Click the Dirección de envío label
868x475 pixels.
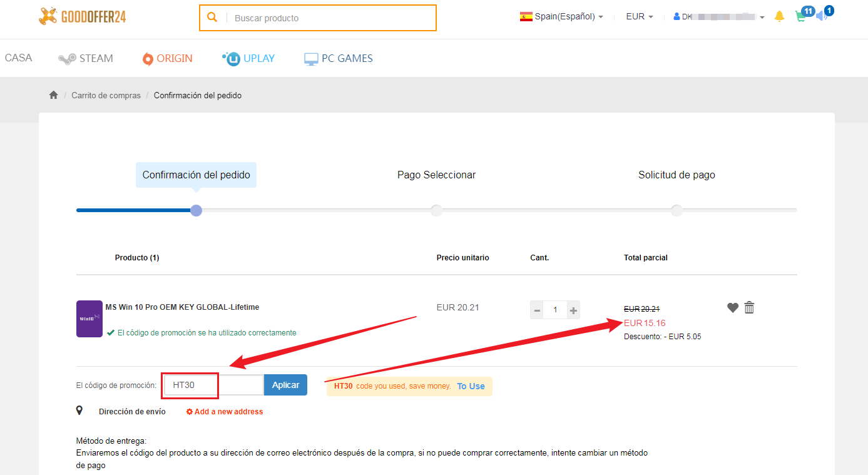pyautogui.click(x=132, y=412)
